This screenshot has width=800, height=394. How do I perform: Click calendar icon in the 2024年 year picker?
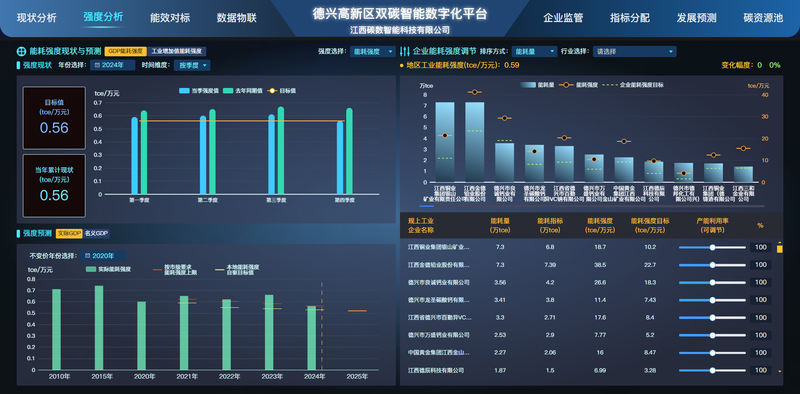pos(97,65)
